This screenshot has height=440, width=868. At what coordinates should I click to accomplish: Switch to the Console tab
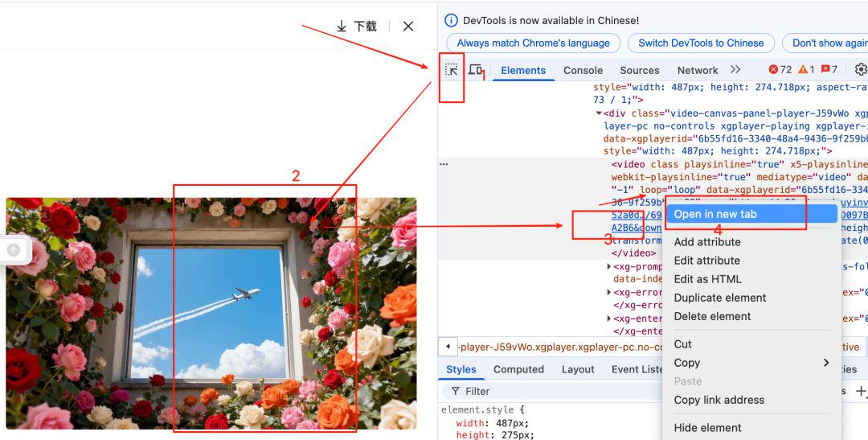(x=583, y=70)
